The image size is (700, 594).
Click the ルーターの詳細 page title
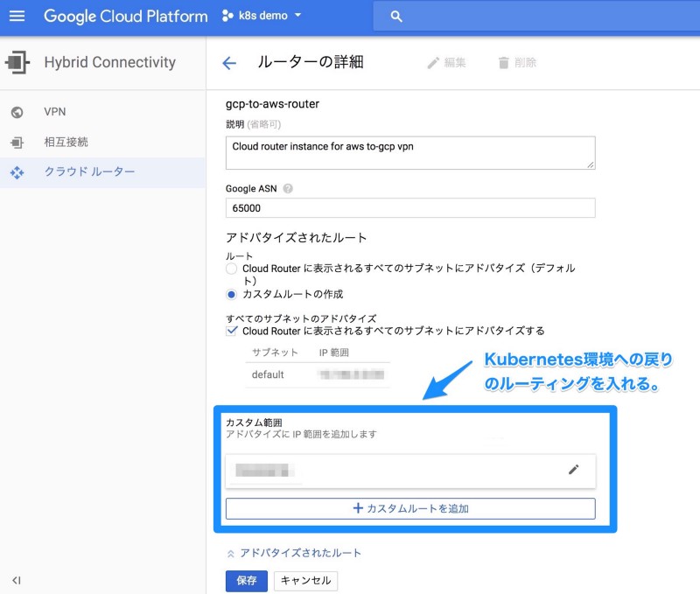[311, 62]
